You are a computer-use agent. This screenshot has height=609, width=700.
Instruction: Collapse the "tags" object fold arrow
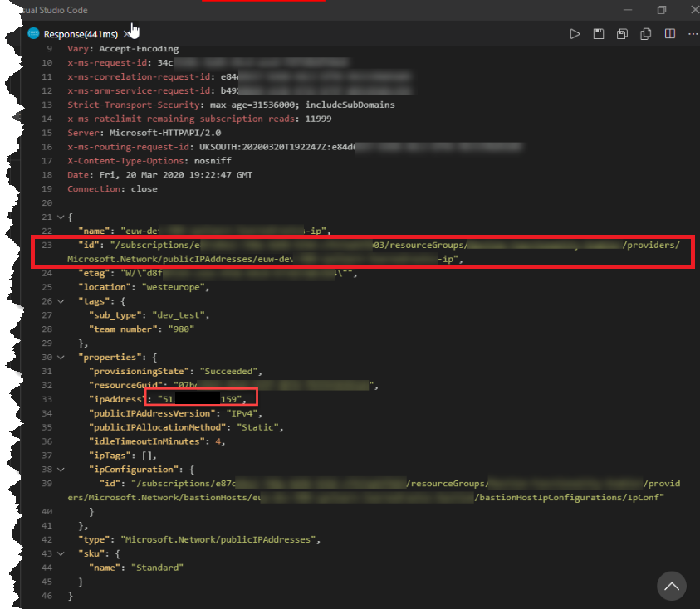click(x=61, y=301)
